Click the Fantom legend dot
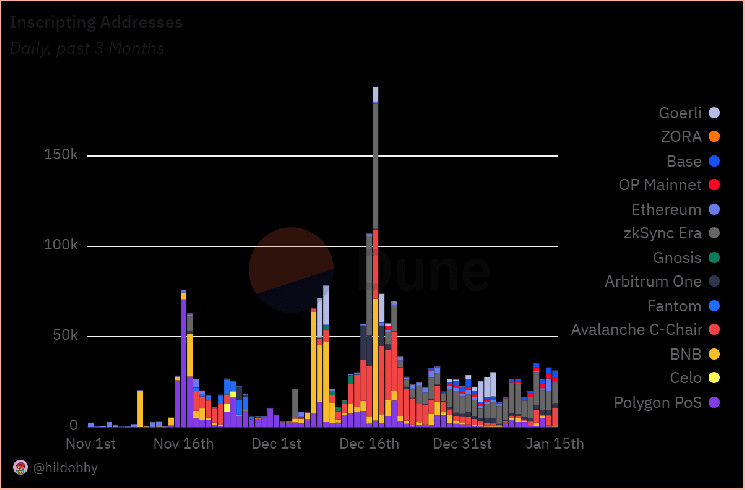 [714, 306]
